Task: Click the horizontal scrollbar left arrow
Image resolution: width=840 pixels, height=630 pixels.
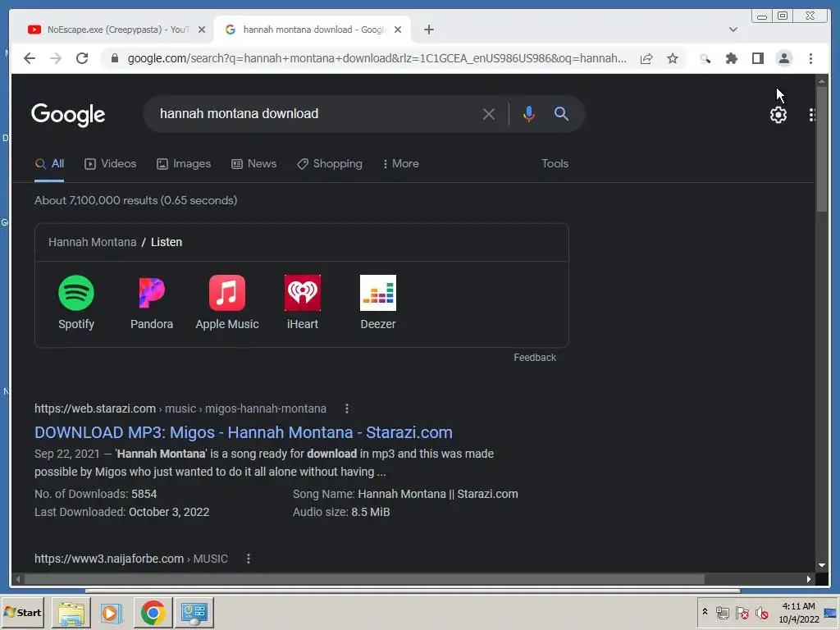Action: pyautogui.click(x=18, y=579)
